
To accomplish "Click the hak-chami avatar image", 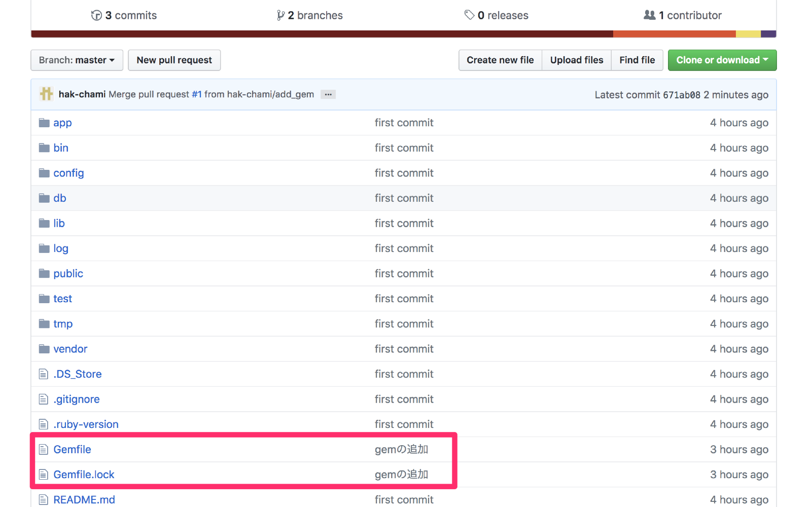I will pos(46,94).
